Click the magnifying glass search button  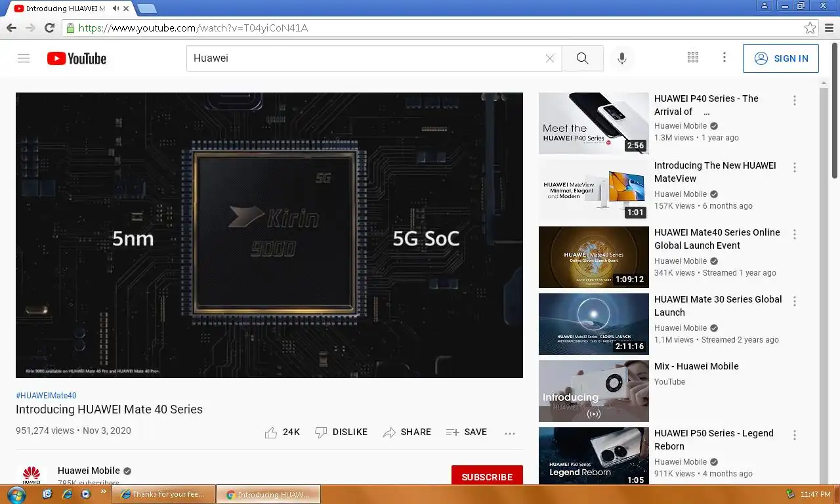583,58
